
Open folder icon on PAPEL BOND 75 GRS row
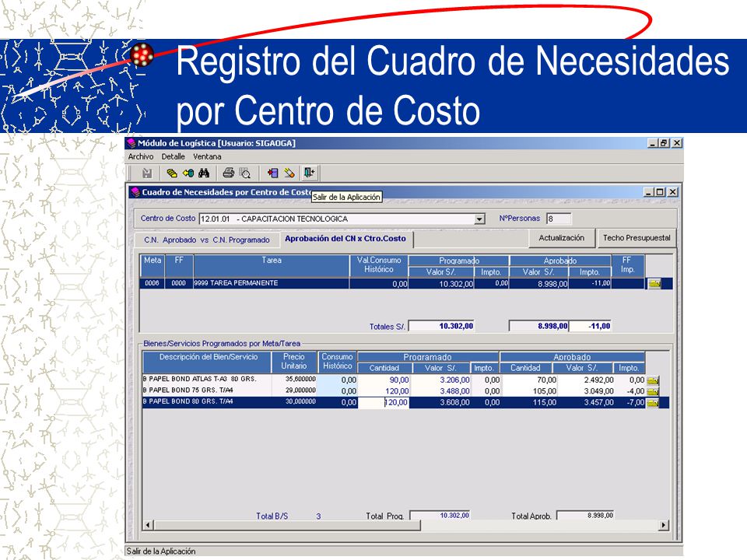(x=652, y=391)
